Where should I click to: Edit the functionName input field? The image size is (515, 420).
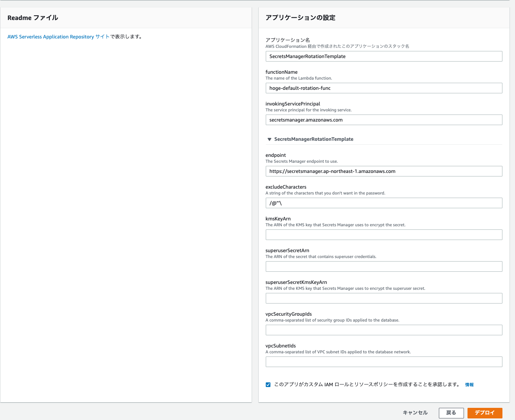(384, 88)
